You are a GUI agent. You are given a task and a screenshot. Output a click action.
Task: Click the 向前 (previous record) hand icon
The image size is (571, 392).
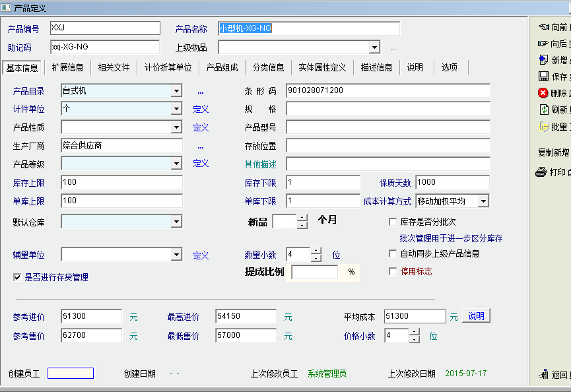[x=543, y=27]
